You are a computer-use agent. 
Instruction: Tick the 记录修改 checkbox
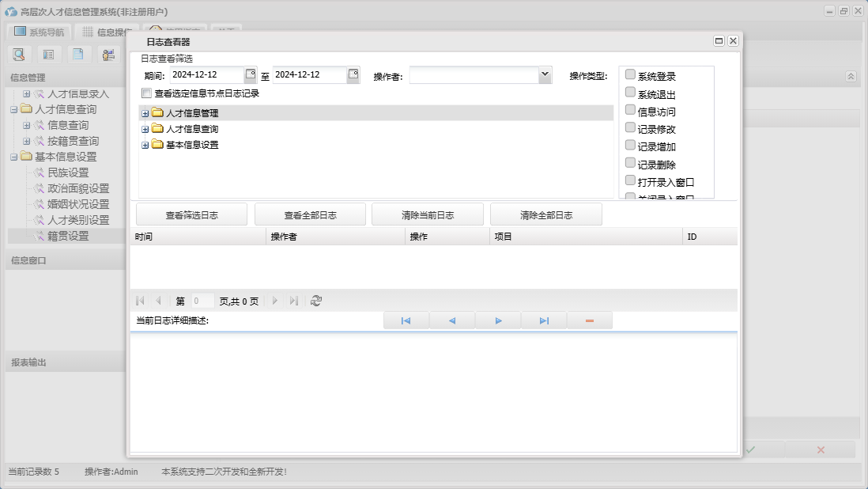coord(630,127)
